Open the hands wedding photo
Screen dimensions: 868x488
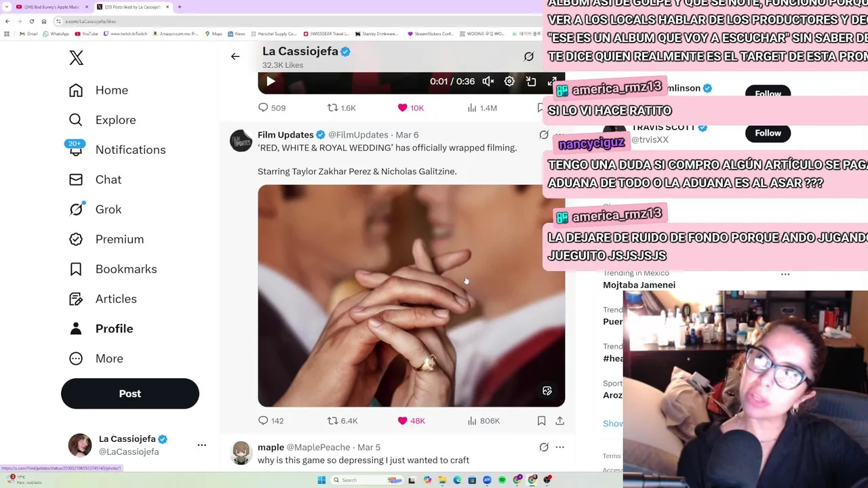point(411,296)
